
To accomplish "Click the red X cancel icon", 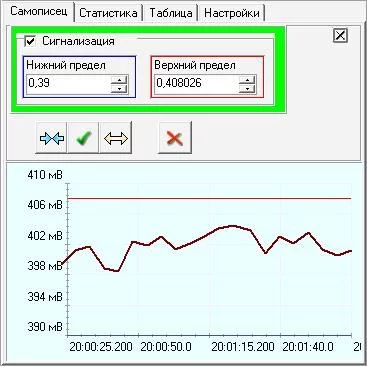I will coord(175,138).
